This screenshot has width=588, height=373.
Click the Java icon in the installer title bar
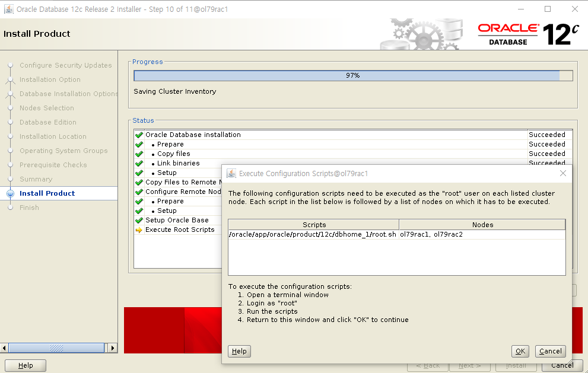[x=9, y=9]
